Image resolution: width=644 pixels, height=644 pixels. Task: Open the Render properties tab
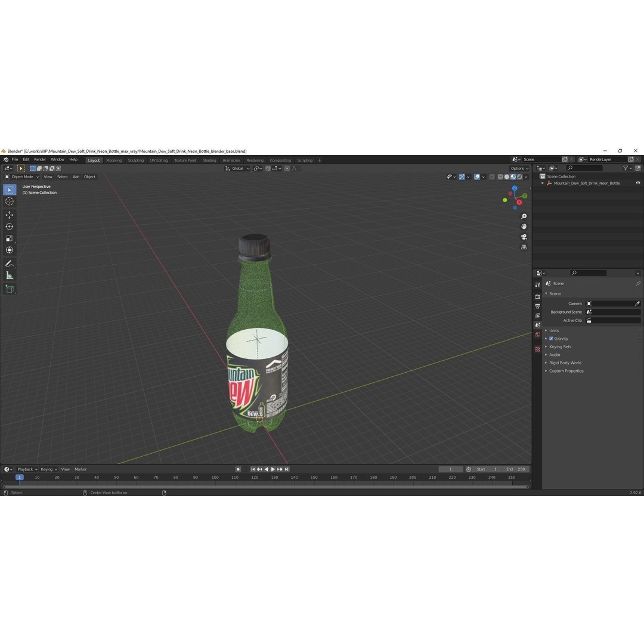tap(538, 296)
